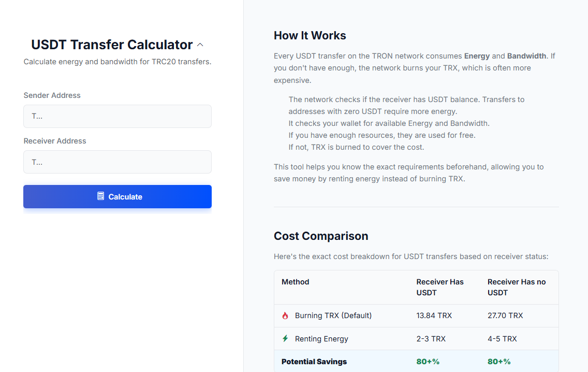This screenshot has width=588, height=372.
Task: Select the Receiver Has USDT column header
Action: tap(440, 287)
